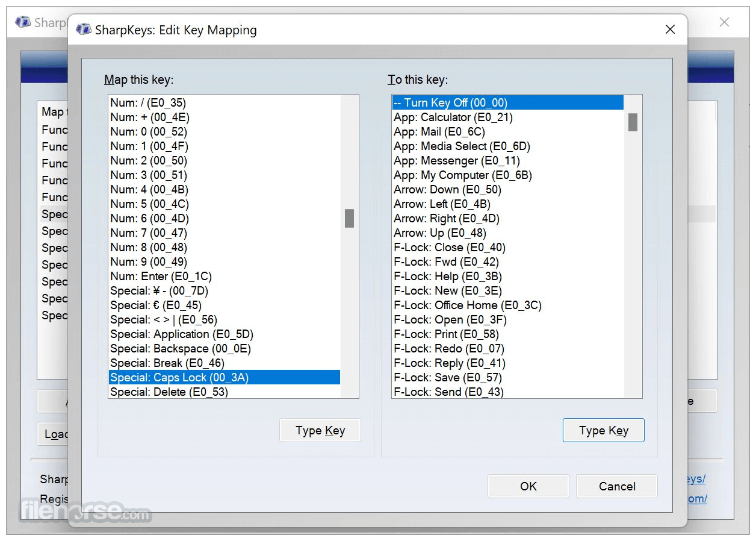756x541 pixels.
Task: Select "Num: / (E0_35)" in left list
Action: coord(225,102)
